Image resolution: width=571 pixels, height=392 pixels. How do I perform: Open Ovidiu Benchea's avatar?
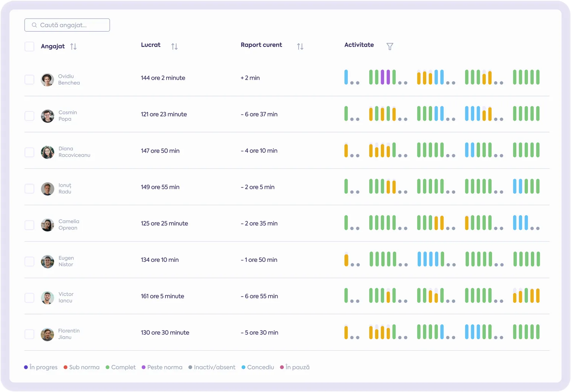47,80
